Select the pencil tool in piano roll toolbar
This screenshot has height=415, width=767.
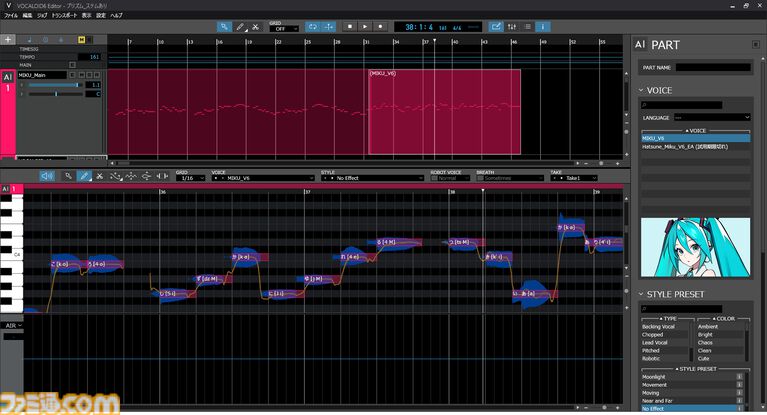85,176
